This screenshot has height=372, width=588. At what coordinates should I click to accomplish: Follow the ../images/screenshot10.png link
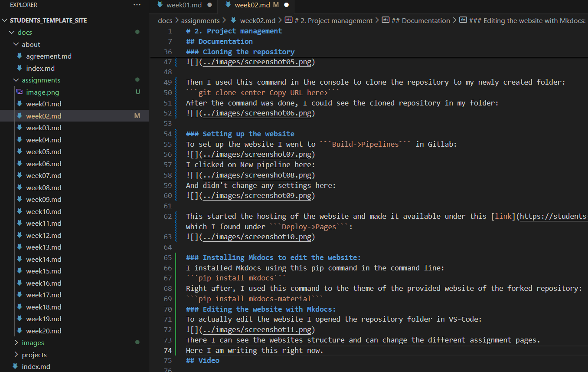pyautogui.click(x=257, y=237)
